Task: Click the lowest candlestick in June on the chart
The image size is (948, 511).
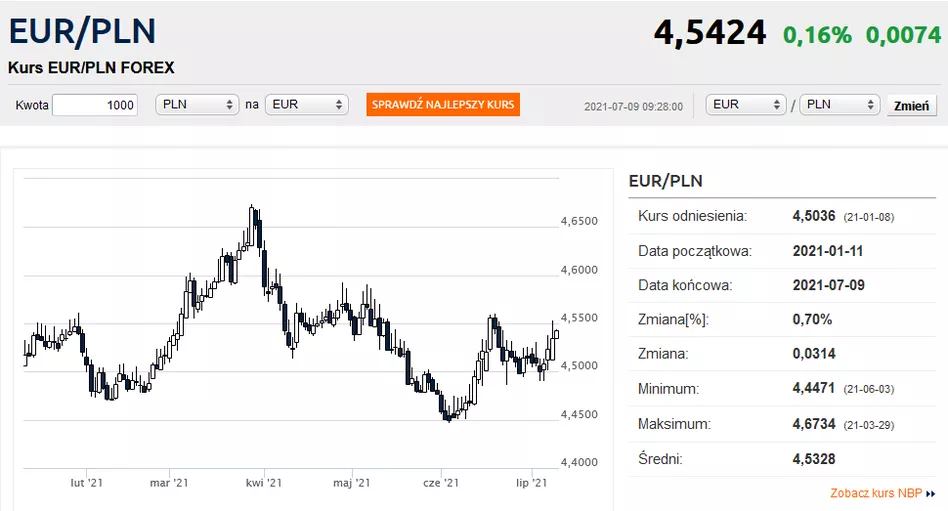Action: tap(447, 417)
